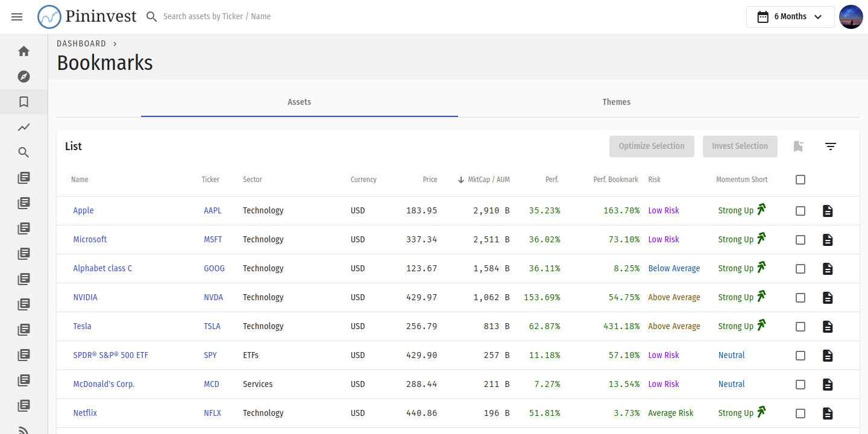
Task: Open the document report icon for SPDR S&P 500 ETF
Action: [828, 356]
